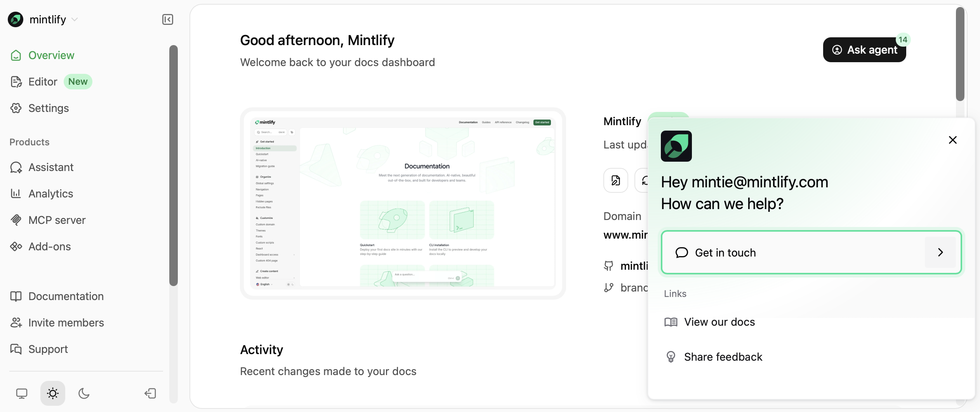
Task: Click the Ask agent button
Action: coord(865,50)
